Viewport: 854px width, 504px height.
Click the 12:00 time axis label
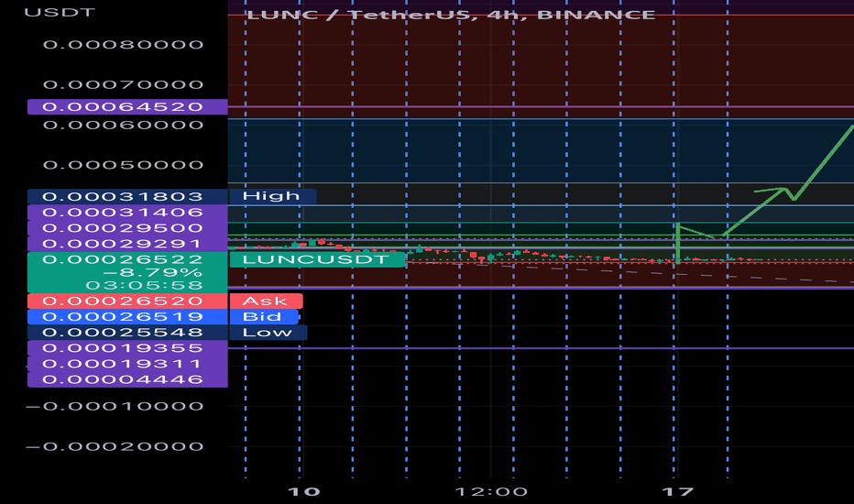[491, 491]
